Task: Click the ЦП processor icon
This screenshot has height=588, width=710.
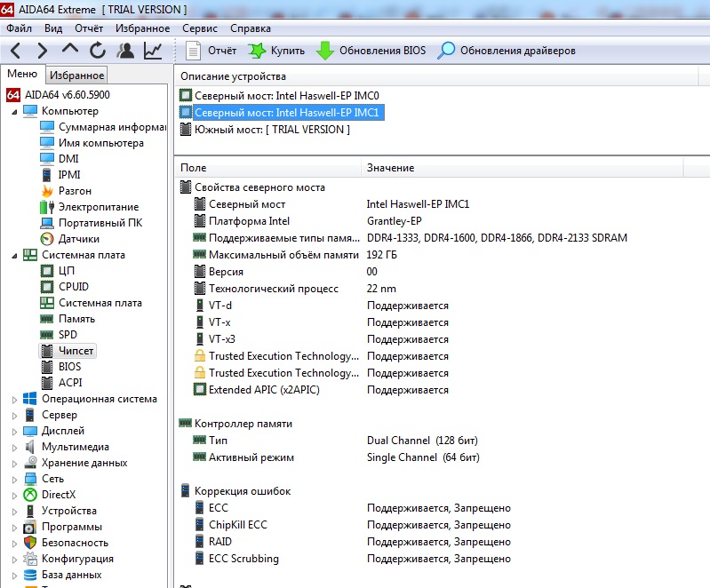Action: tap(46, 271)
